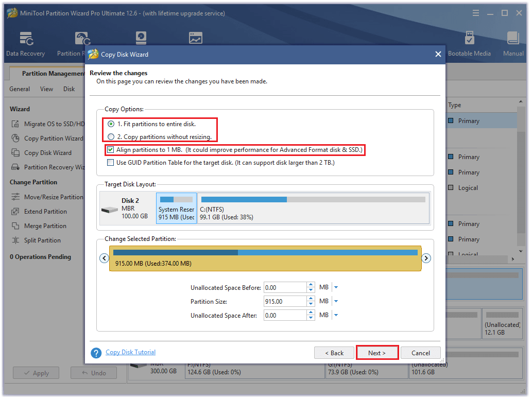Viewport: 532px width, 399px height.
Task: Open the Bootable Media tool
Action: point(469,44)
